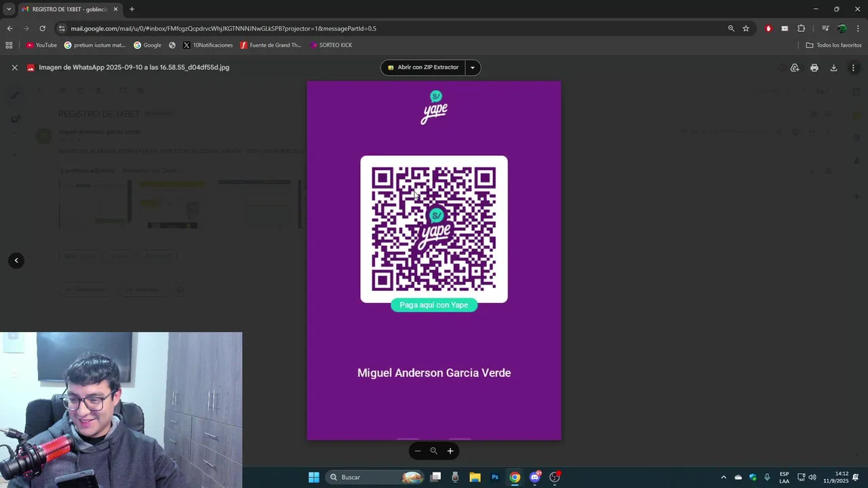
Task: Open Fuente de Grand Th... bookmark
Action: coord(271,45)
